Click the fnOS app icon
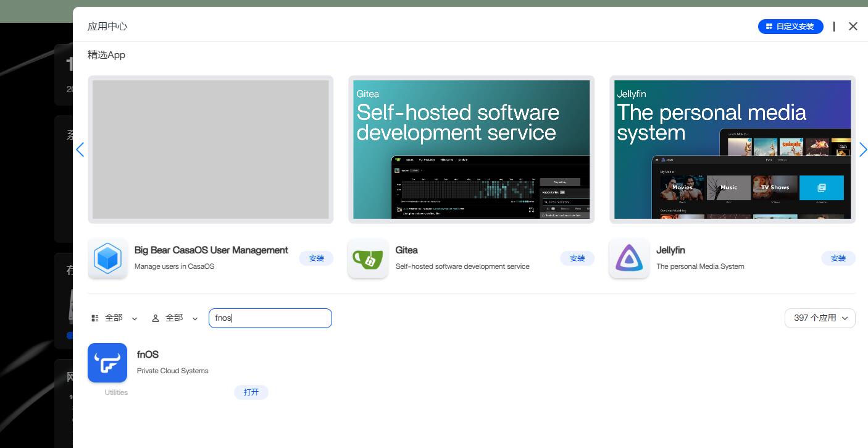Image resolution: width=868 pixels, height=448 pixels. click(x=107, y=363)
